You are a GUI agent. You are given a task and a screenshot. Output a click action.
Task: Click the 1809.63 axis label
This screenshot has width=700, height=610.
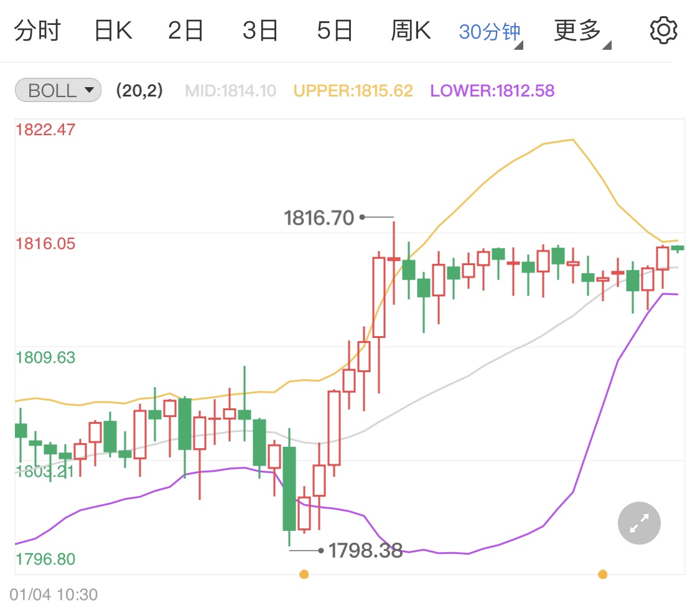(45, 358)
